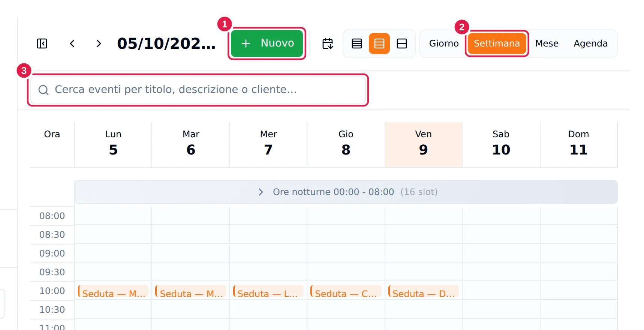Expand the Ore notturne 00:00 - 08:00 row

coord(346,192)
